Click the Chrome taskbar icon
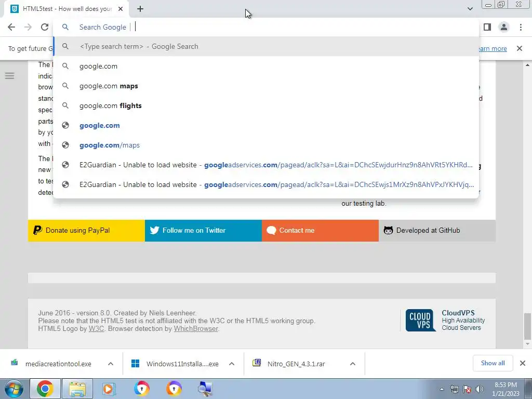The height and width of the screenshot is (399, 532). [45, 389]
